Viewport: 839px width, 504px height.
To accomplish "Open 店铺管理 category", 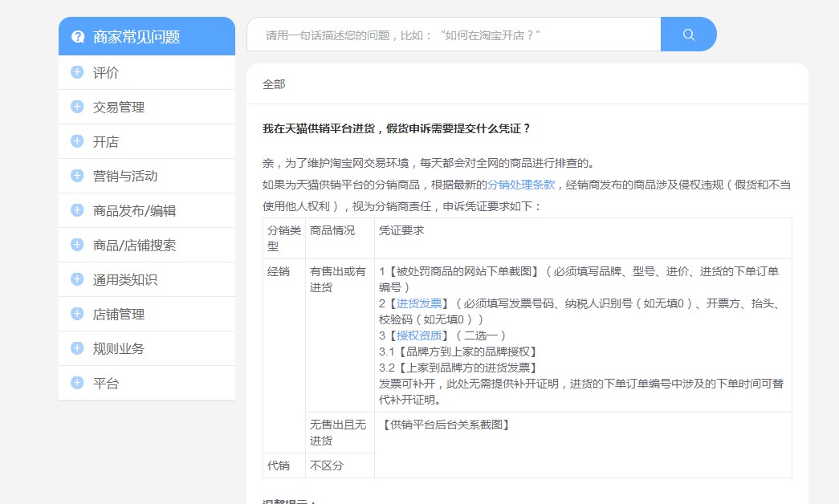I will click(147, 314).
